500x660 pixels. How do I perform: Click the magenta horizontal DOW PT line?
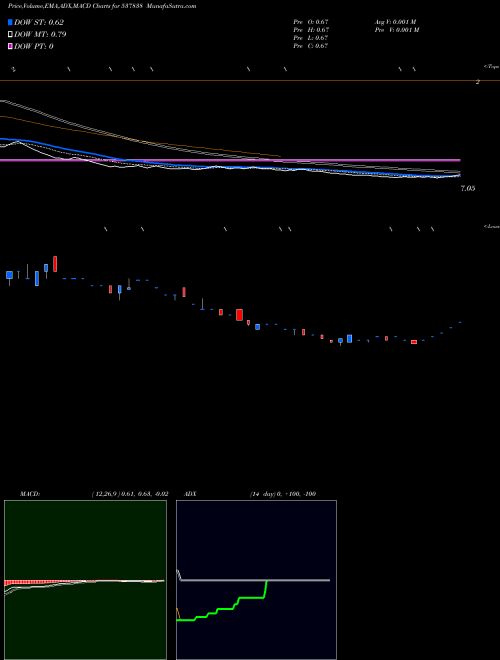[x=230, y=160]
